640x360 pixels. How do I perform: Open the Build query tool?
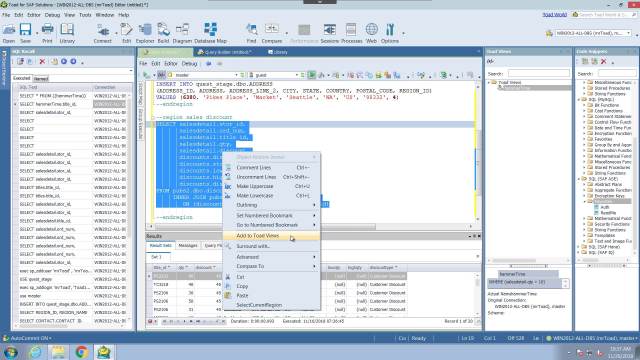163,33
